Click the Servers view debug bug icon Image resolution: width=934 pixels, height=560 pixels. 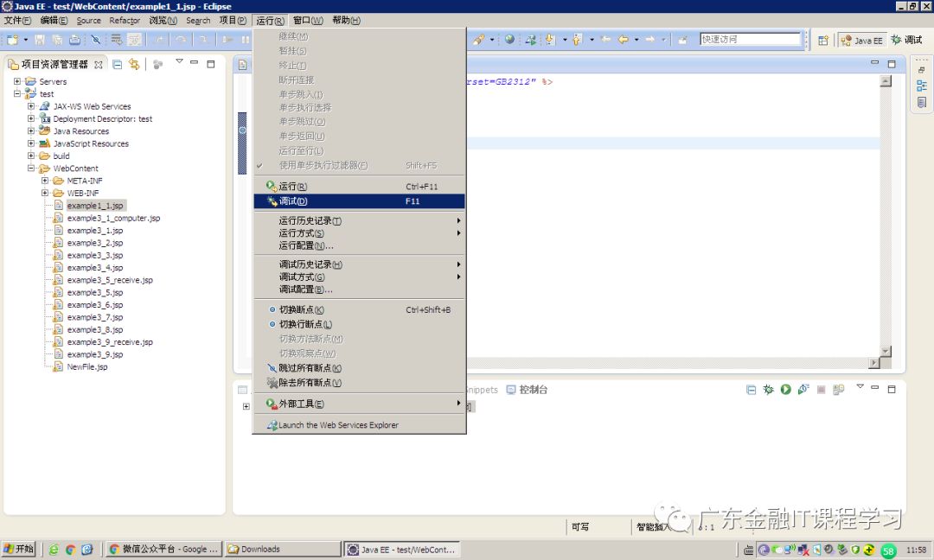point(769,390)
